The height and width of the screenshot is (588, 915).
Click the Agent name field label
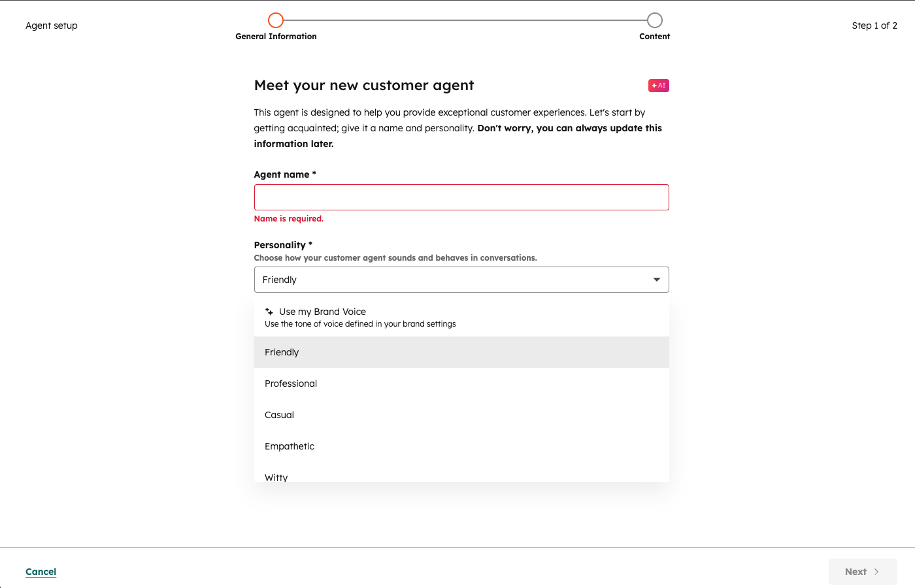coord(282,174)
